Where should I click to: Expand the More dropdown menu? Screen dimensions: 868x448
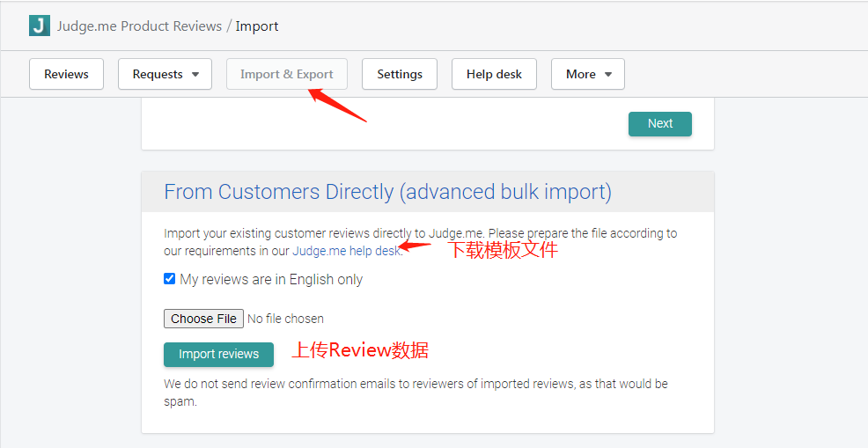point(588,74)
